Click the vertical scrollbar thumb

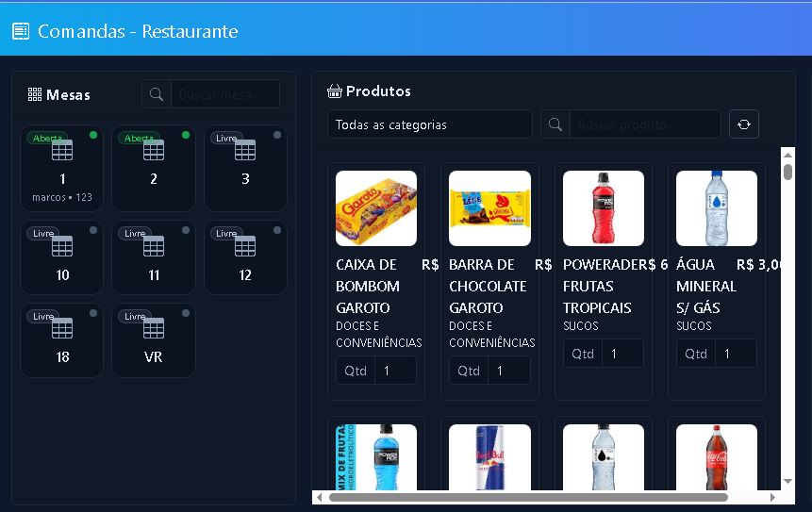point(787,172)
